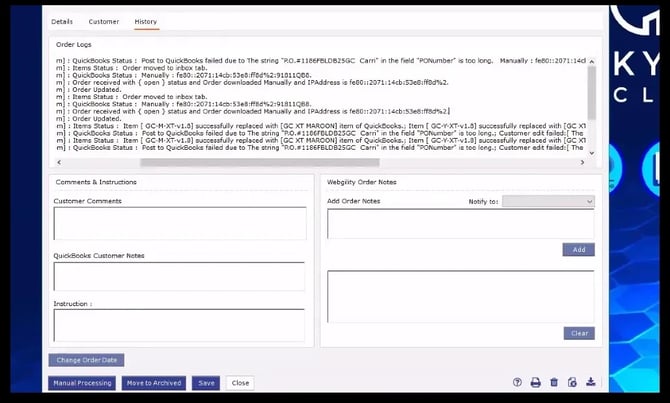The width and height of the screenshot is (670, 403).
Task: Move the order to Archived
Action: (154, 383)
